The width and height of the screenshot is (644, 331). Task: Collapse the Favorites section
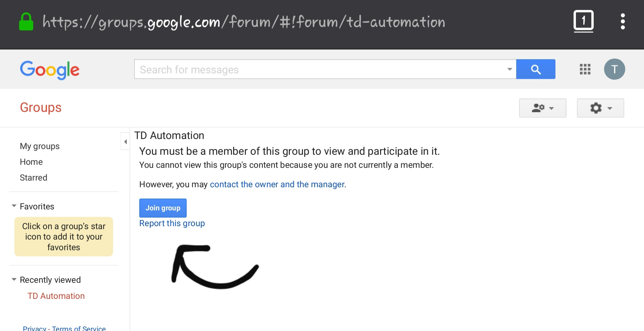coord(14,206)
